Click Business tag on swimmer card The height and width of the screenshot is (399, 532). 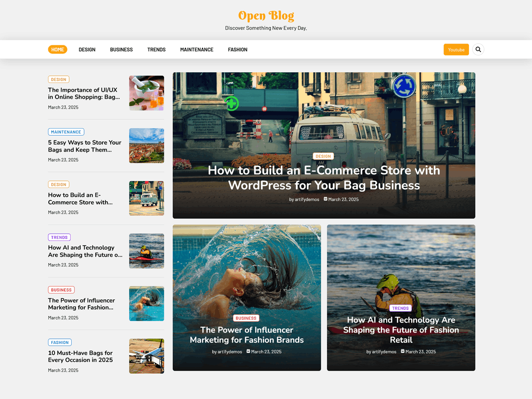coord(246,318)
